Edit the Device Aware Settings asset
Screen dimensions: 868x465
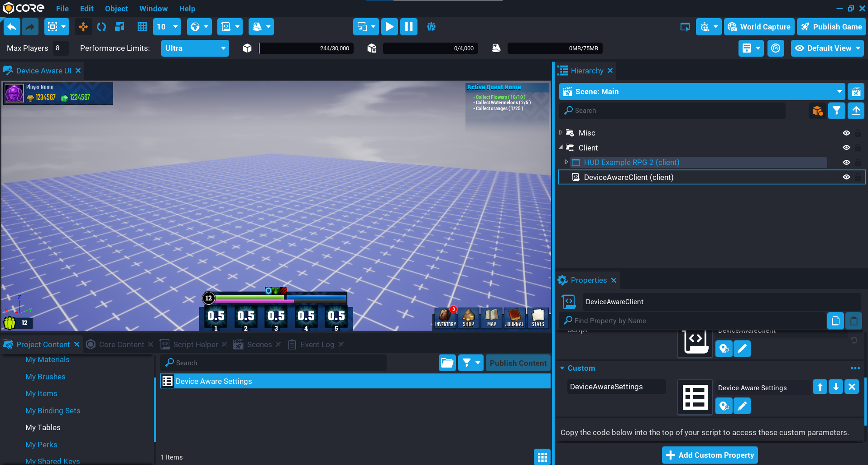742,406
